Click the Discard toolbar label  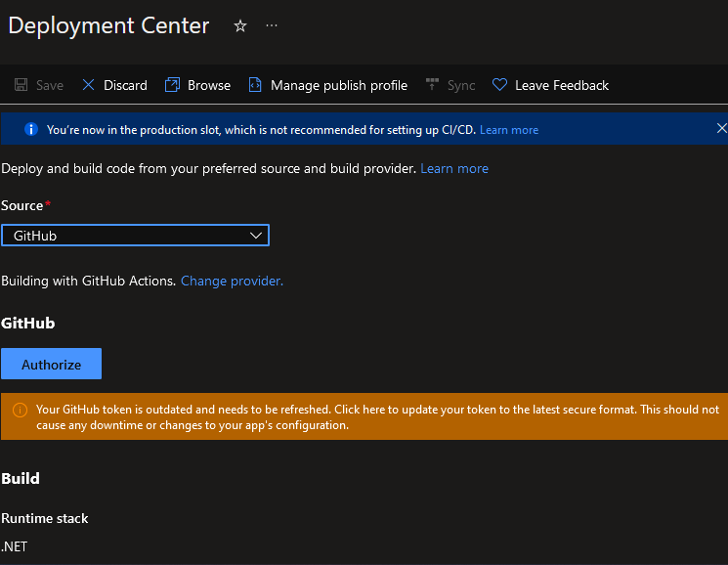click(x=125, y=85)
